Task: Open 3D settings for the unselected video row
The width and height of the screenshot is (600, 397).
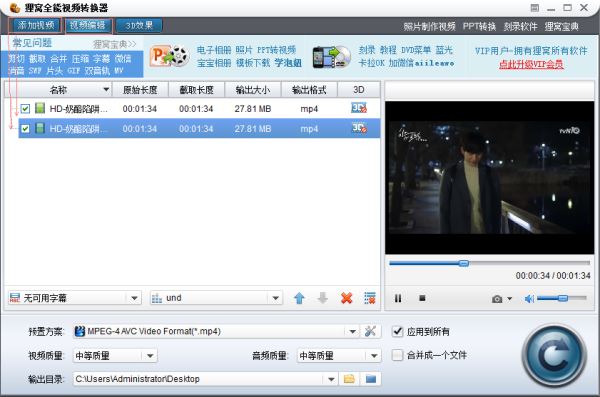Action: (x=359, y=108)
